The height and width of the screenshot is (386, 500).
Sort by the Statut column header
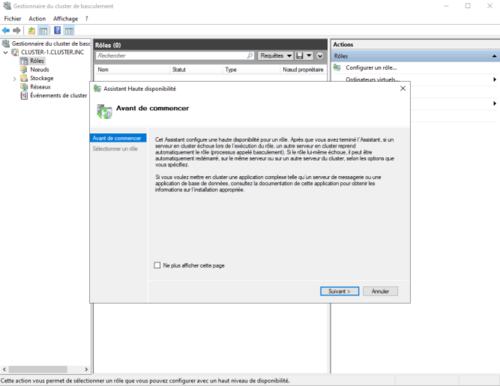[196, 70]
